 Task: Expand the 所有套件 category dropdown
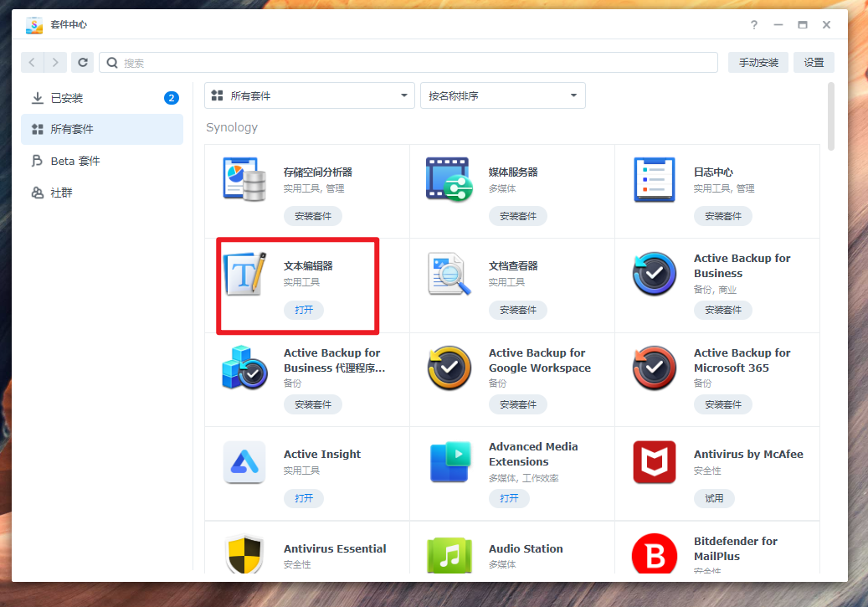tap(310, 95)
